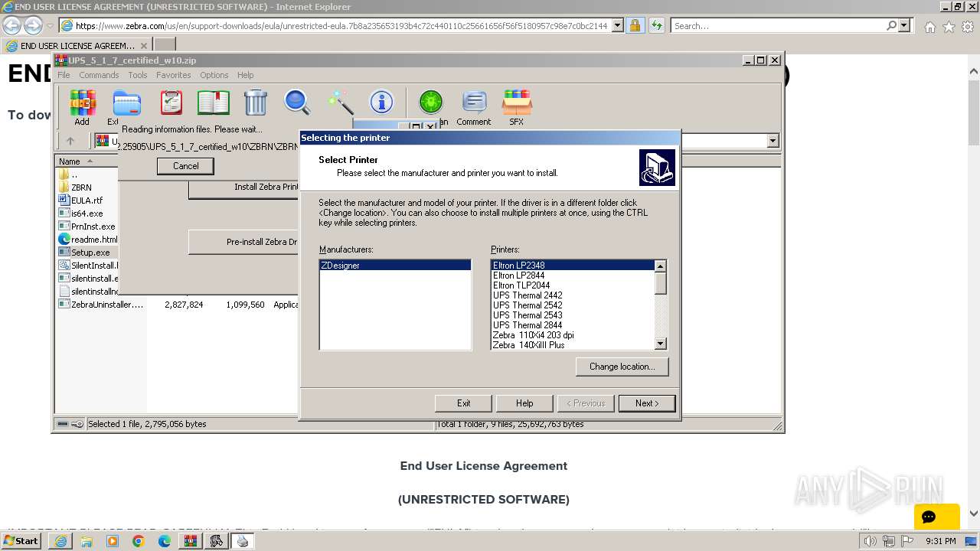Select ZDesigner in the Manufacturers list

click(395, 266)
